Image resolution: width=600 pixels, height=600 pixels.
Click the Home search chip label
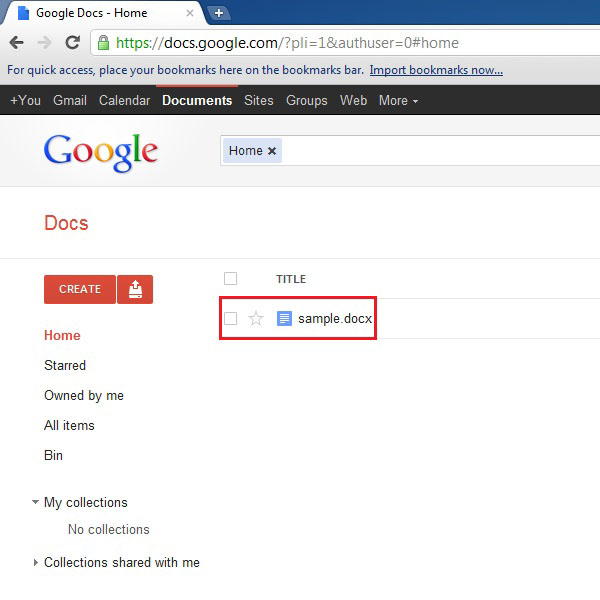(246, 151)
